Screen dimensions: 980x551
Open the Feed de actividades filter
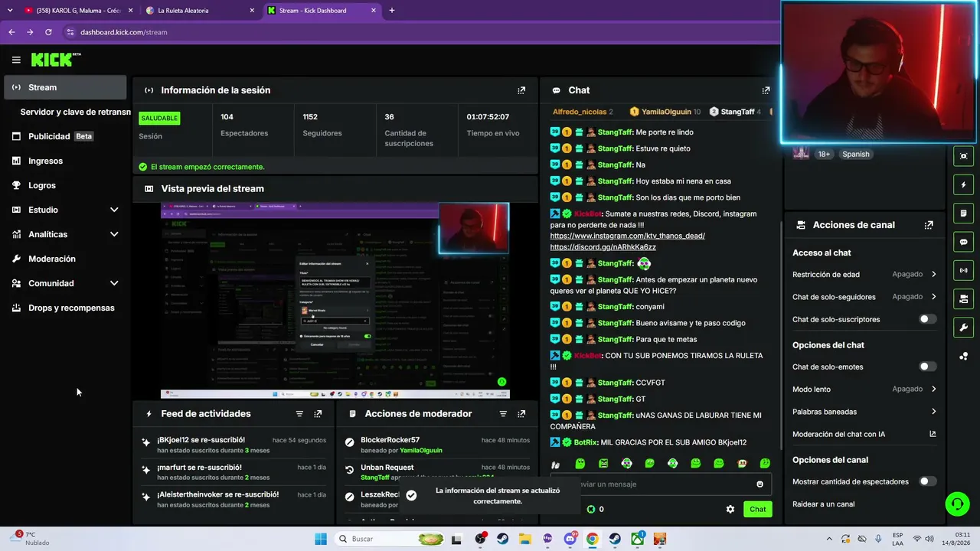tap(299, 414)
